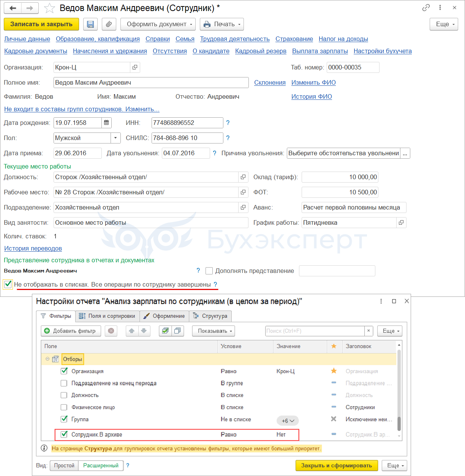Open Рабочее место № 28 record
Image resolution: width=465 pixels, height=476 pixels.
[x=243, y=192]
